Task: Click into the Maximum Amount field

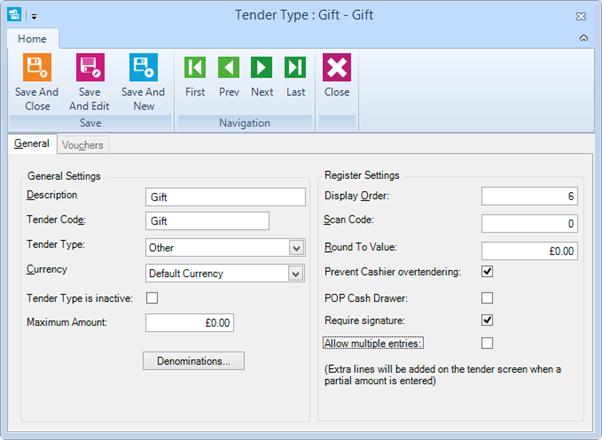Action: point(189,323)
